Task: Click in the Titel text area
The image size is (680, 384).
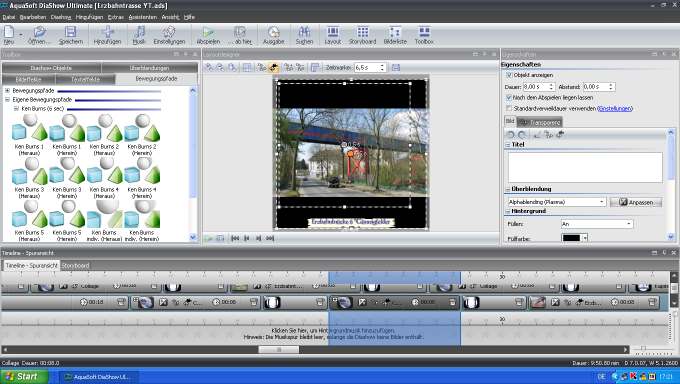Action: tap(585, 167)
